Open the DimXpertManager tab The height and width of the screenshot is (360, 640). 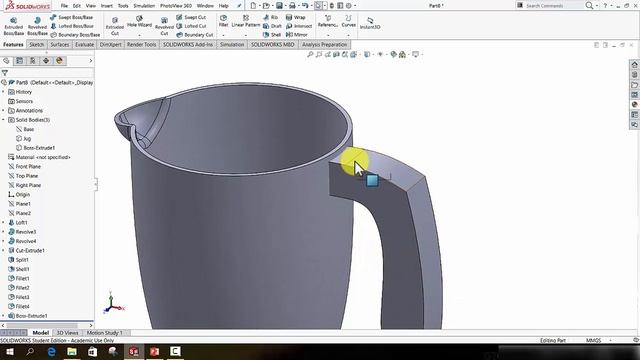point(46,61)
